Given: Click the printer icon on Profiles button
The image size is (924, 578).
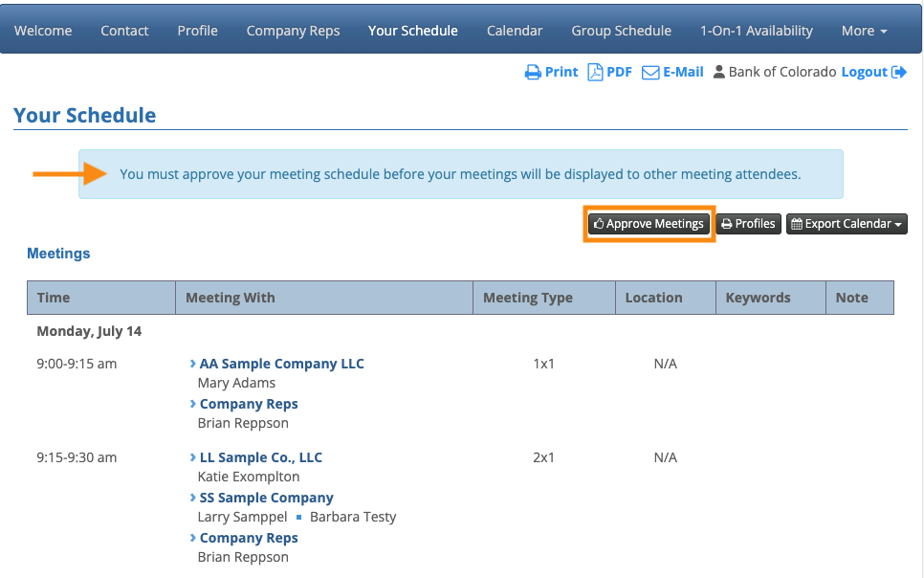Looking at the screenshot, I should (727, 224).
